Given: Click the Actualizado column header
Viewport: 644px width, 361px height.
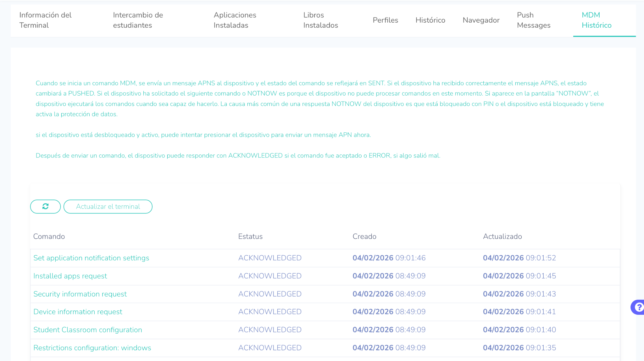Looking at the screenshot, I should point(502,236).
